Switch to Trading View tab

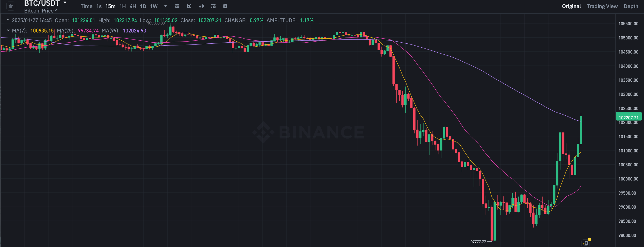coord(602,6)
